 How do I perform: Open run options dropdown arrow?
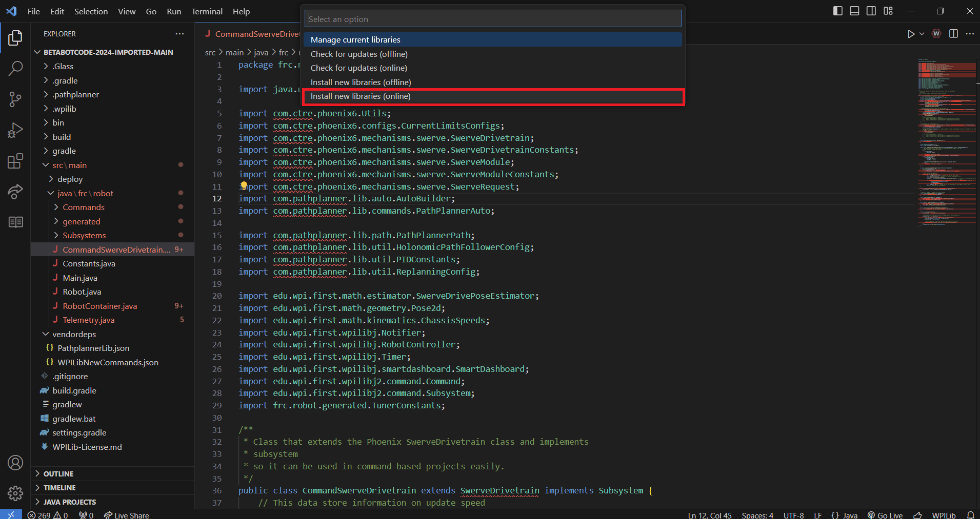922,34
